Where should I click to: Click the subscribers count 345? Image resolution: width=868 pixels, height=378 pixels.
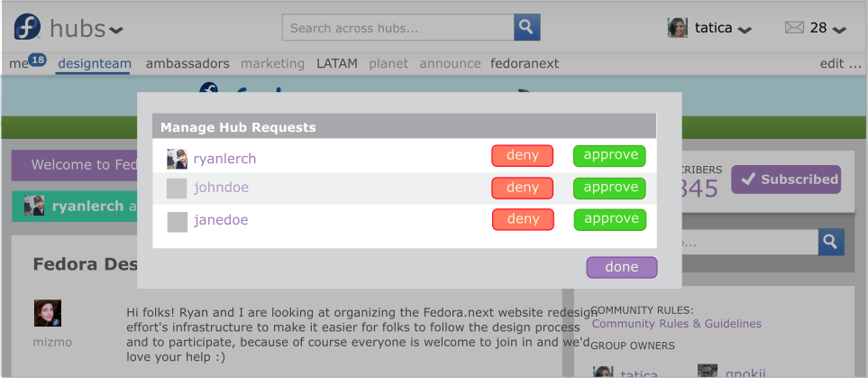(699, 189)
